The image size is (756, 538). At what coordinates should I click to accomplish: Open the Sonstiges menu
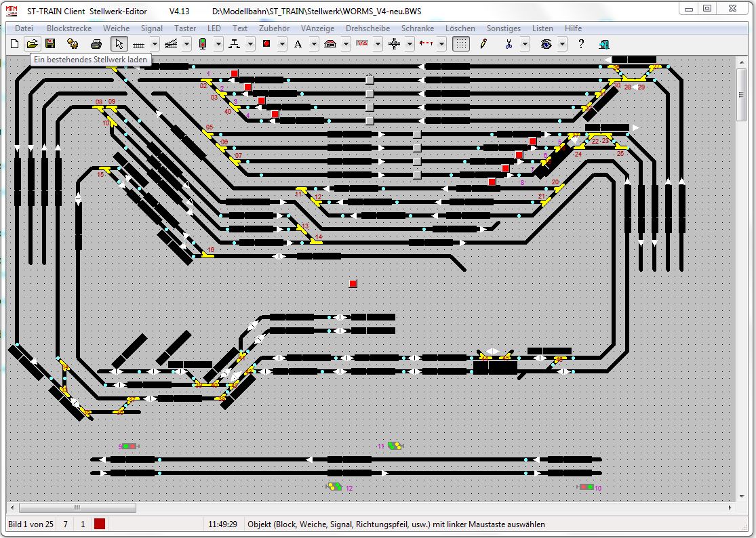click(x=504, y=28)
